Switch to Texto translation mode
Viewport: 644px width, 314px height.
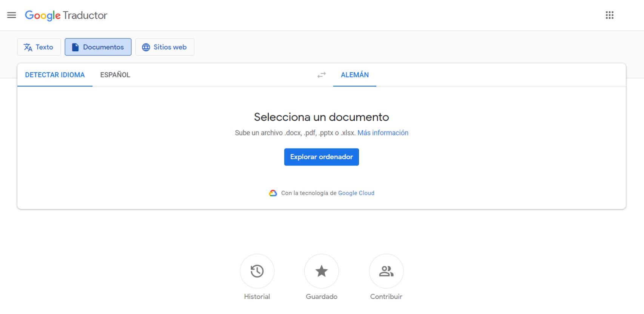click(x=39, y=47)
